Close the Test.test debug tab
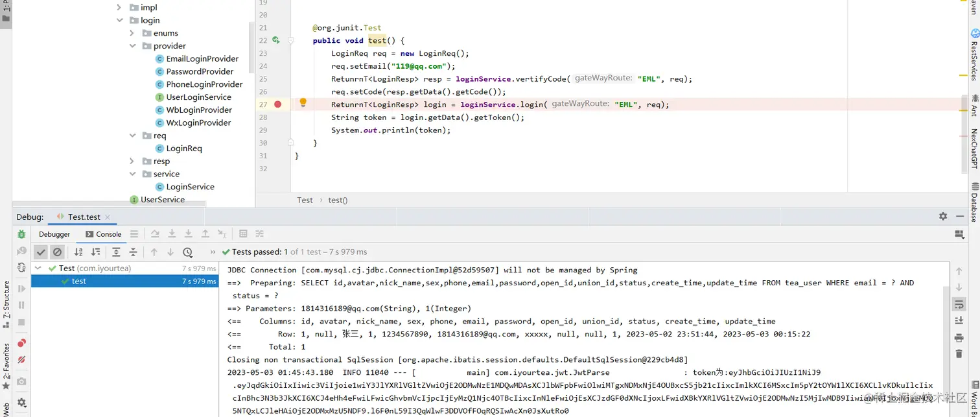 [108, 217]
